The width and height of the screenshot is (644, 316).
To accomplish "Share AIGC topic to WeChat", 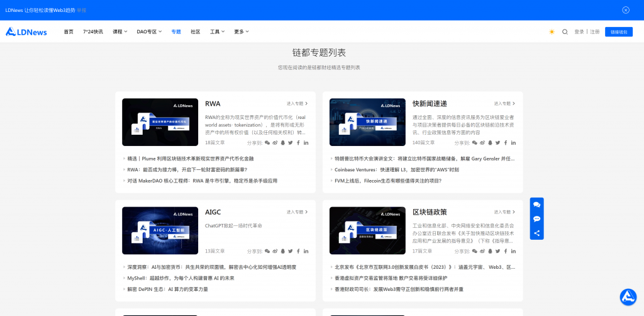I will (x=267, y=251).
